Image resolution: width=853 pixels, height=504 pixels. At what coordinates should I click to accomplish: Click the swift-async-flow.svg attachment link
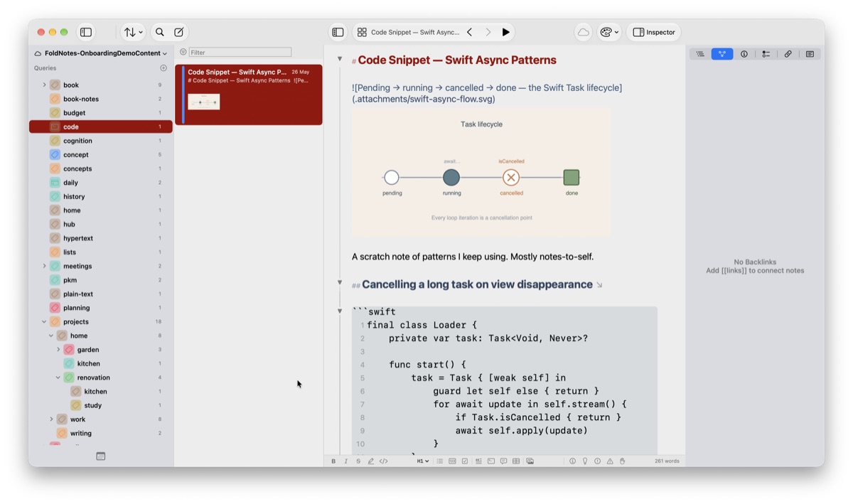click(424, 99)
